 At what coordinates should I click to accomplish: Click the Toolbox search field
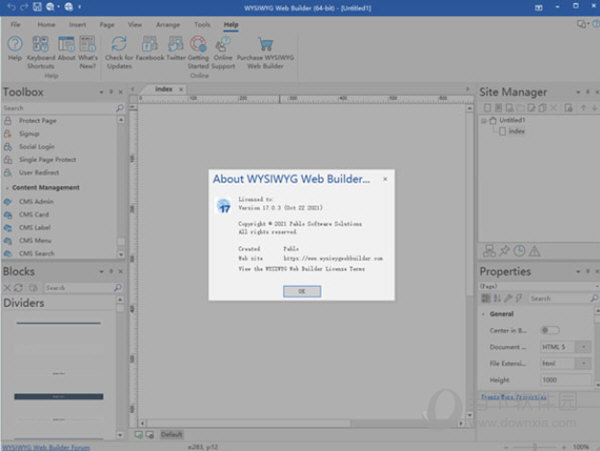point(59,108)
